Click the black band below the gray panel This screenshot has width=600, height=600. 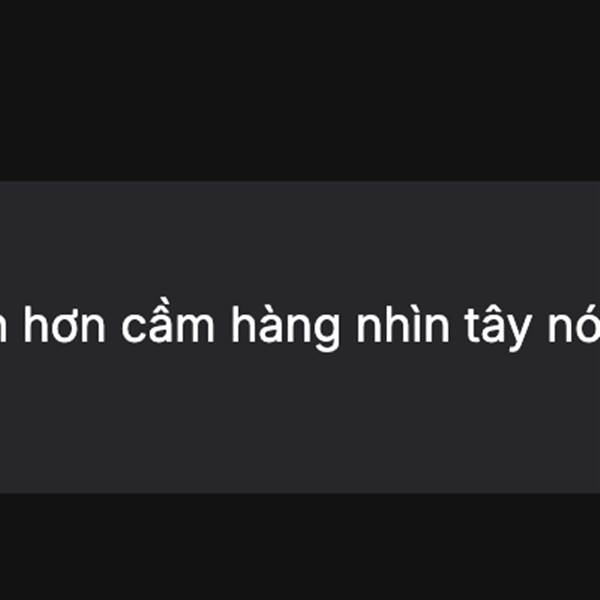[x=300, y=546]
